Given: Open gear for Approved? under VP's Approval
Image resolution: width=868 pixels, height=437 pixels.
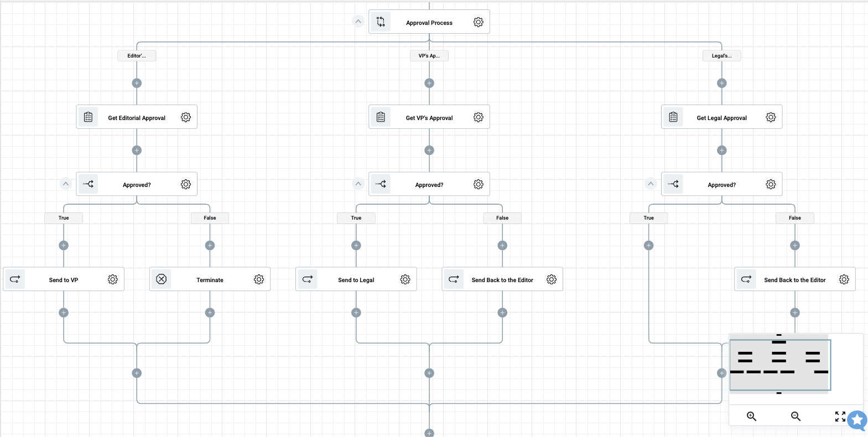Looking at the screenshot, I should [479, 184].
